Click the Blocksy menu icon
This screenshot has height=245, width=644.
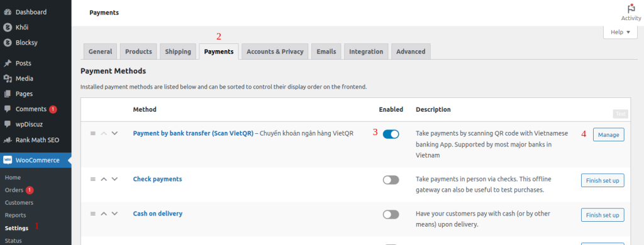[8, 42]
